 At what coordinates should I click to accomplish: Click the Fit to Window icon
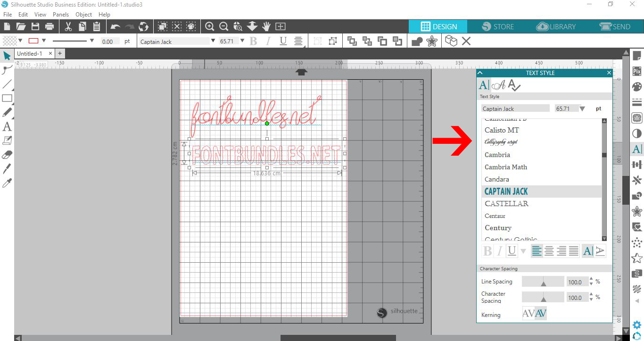click(281, 26)
